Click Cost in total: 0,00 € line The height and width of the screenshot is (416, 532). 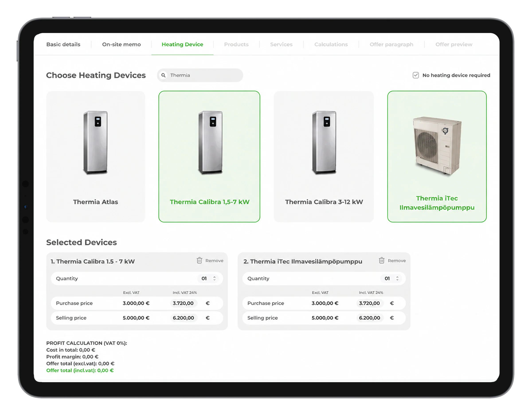click(x=71, y=350)
